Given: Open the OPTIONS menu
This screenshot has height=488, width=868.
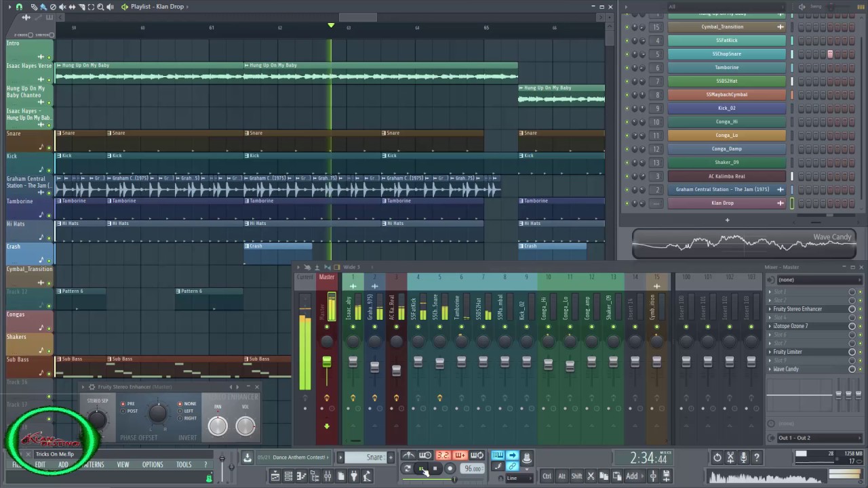Looking at the screenshot, I should click(153, 465).
